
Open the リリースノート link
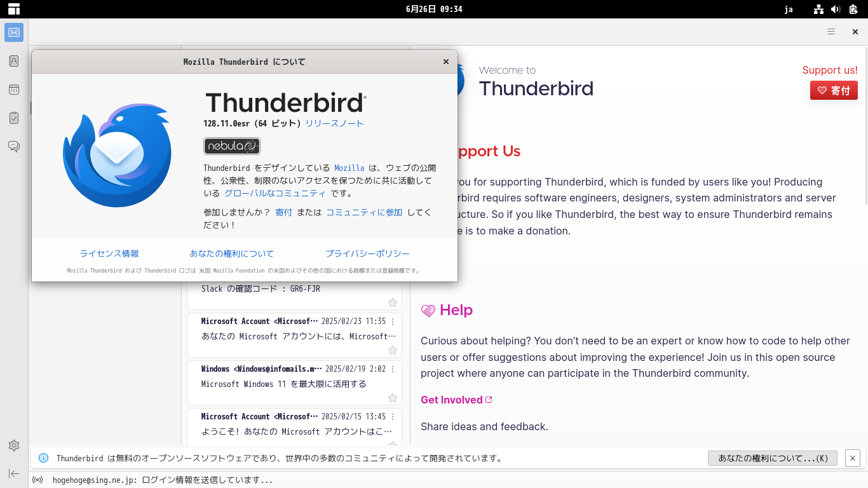pos(335,123)
